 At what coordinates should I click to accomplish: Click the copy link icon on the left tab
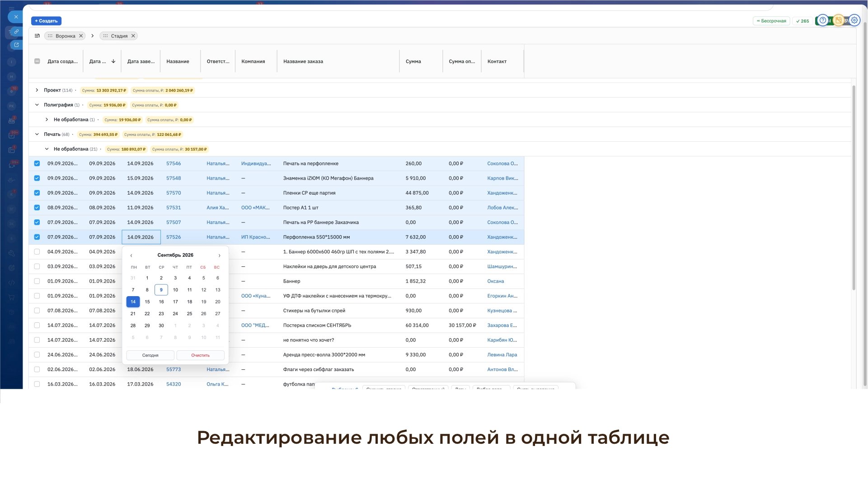pos(16,32)
